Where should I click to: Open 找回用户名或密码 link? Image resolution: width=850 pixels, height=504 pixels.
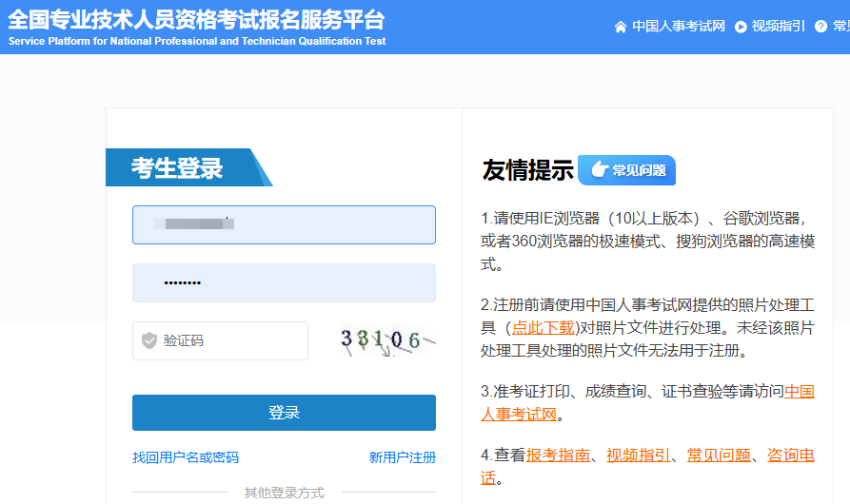click(186, 457)
